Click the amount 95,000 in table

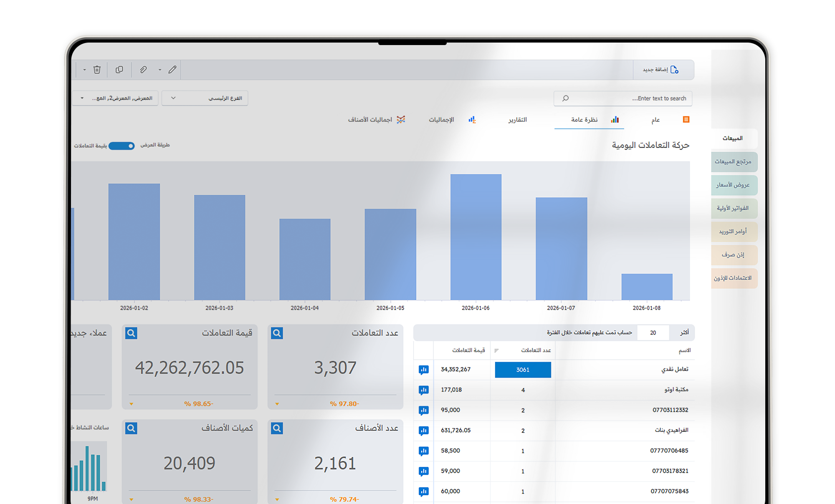[450, 411]
